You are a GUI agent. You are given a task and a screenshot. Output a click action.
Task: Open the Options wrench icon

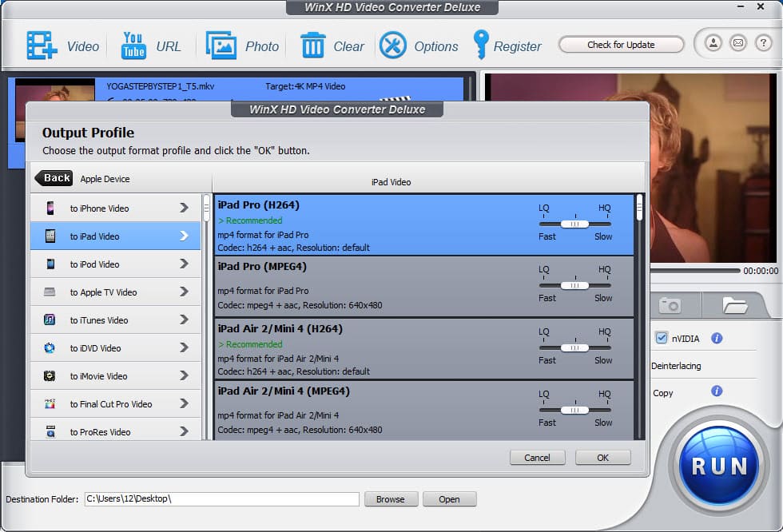[x=393, y=46]
